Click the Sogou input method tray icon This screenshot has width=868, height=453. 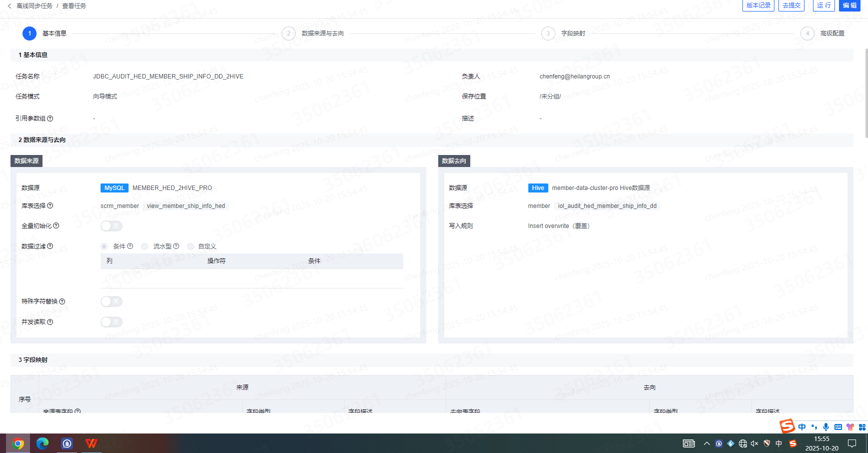(x=792, y=443)
